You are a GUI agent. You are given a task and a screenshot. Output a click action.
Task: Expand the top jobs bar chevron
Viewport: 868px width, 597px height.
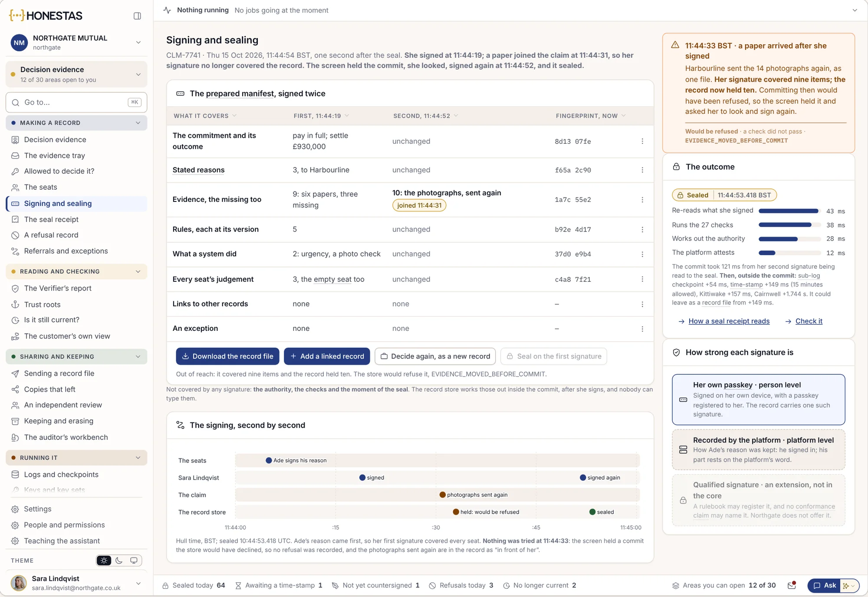pos(855,10)
